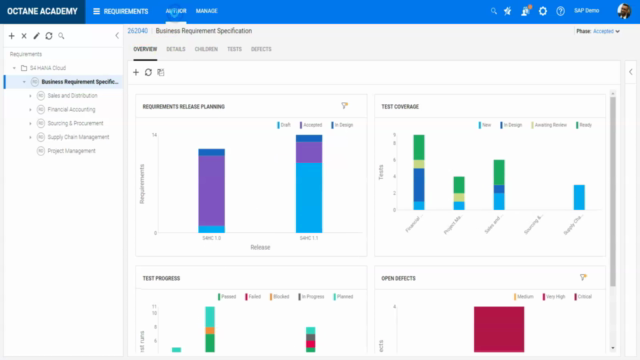The height and width of the screenshot is (360, 640).
Task: Toggle In Design series in release planning legend
Action: [x=342, y=125]
